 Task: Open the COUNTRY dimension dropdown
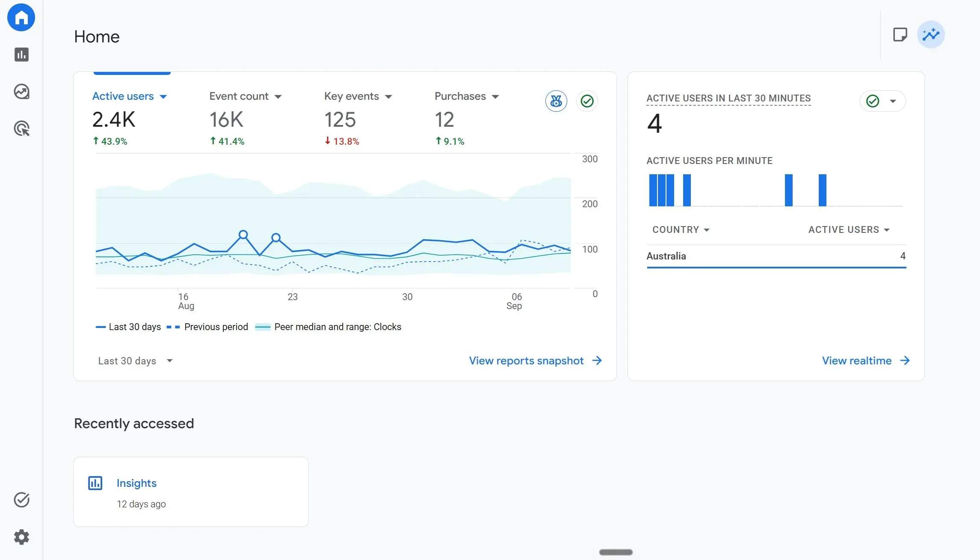click(x=681, y=230)
